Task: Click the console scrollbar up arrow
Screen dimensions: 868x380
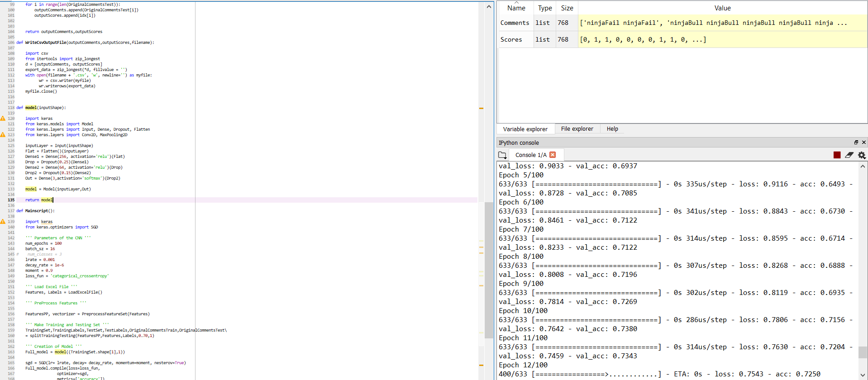Action: coord(863,166)
